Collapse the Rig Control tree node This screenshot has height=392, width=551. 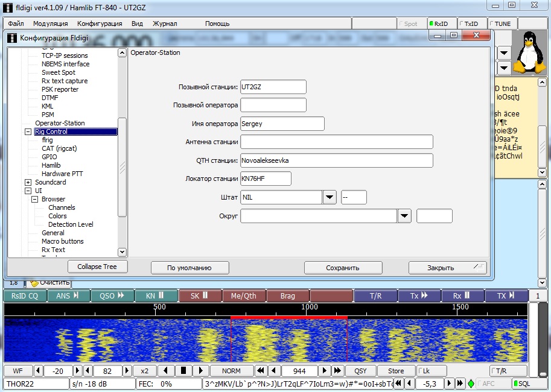point(28,131)
